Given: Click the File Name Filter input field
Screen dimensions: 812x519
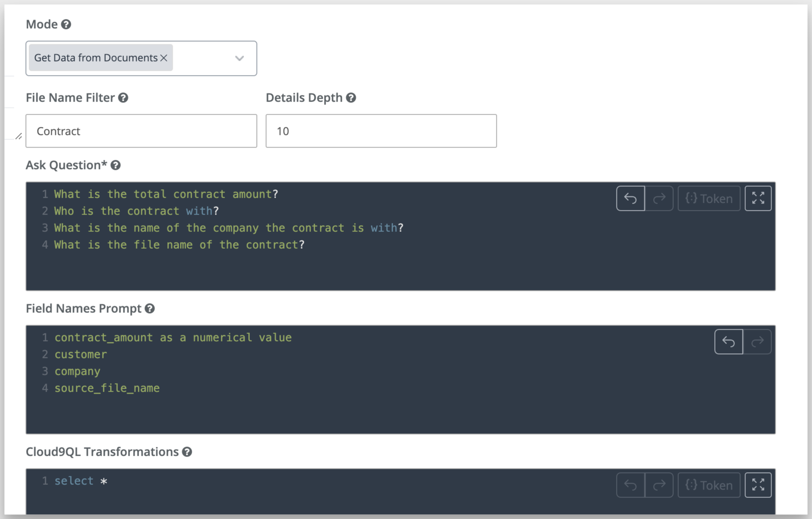Looking at the screenshot, I should click(141, 131).
